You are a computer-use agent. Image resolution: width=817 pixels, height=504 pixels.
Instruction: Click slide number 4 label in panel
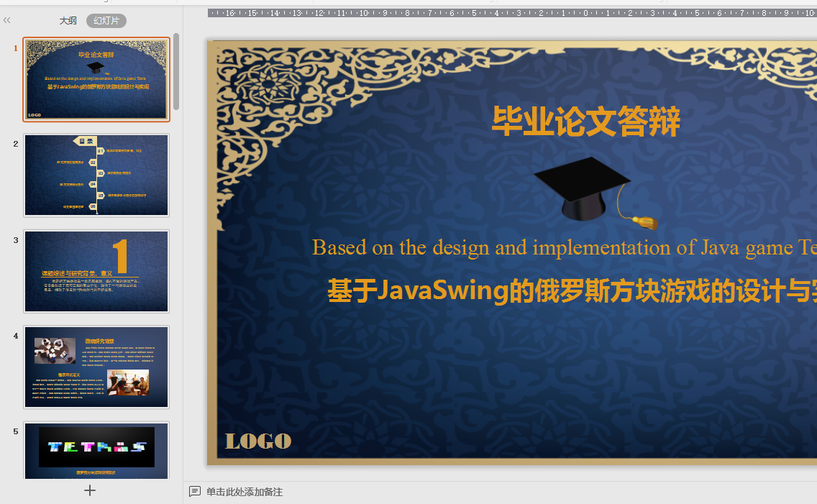click(x=16, y=336)
